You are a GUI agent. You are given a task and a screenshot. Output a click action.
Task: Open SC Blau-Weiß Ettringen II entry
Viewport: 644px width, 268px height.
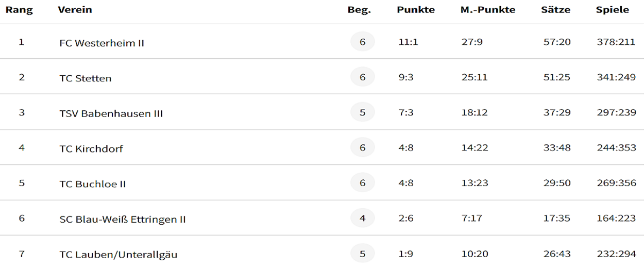click(x=123, y=220)
